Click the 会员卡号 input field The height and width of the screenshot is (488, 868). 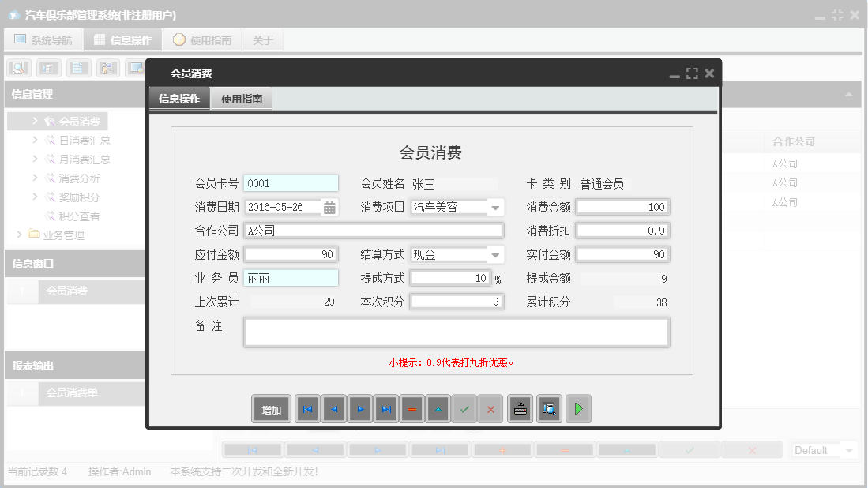[291, 183]
